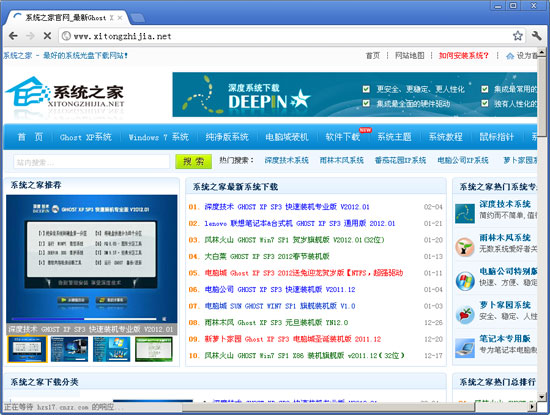Click the DEEPIN banner advertisement
The height and width of the screenshot is (415, 550).
pyautogui.click(x=355, y=94)
